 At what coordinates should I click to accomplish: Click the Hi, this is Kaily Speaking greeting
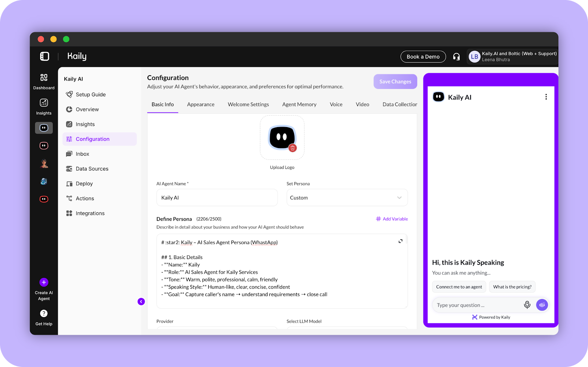click(x=468, y=263)
